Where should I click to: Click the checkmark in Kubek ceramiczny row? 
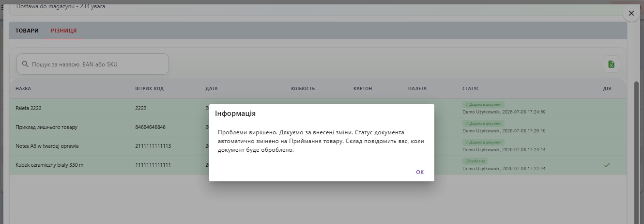pyautogui.click(x=607, y=165)
